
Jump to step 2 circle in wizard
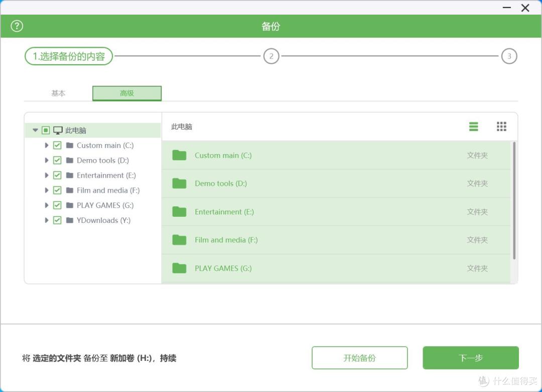(271, 56)
